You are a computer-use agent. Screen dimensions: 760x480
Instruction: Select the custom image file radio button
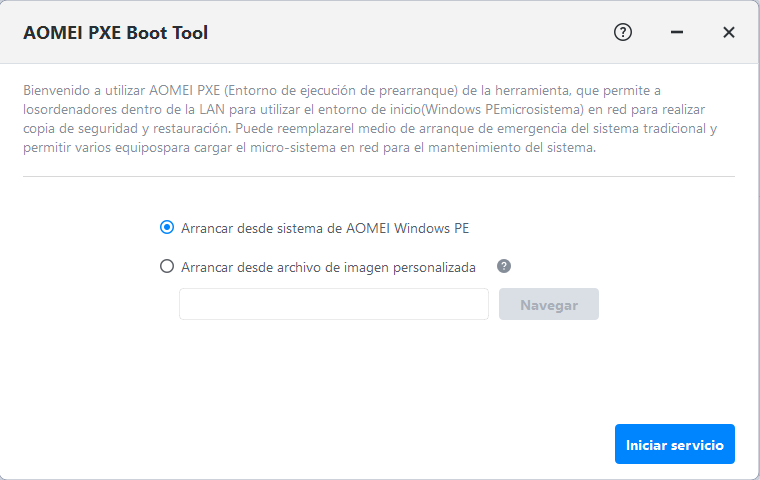tap(167, 267)
